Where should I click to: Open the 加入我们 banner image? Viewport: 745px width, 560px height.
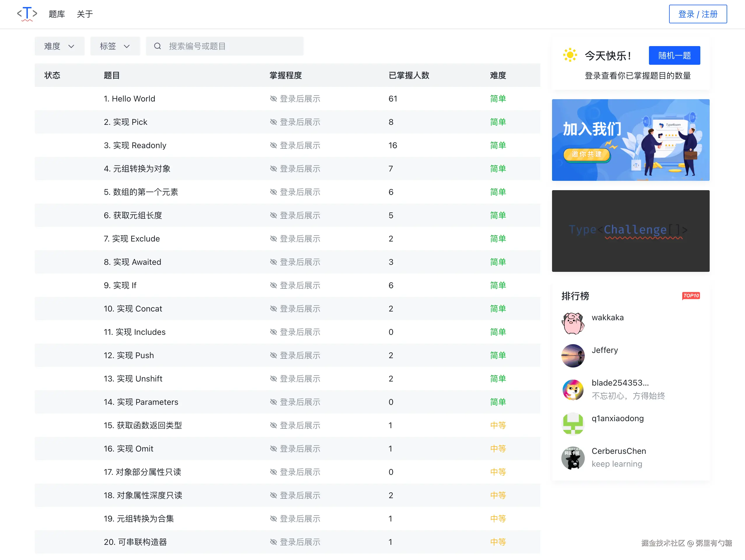click(x=630, y=140)
